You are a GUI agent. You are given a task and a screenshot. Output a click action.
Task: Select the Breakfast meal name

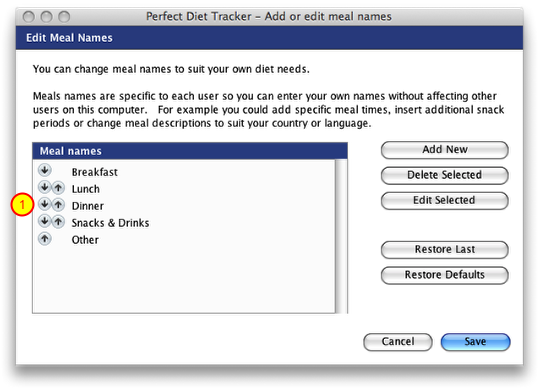[95, 172]
